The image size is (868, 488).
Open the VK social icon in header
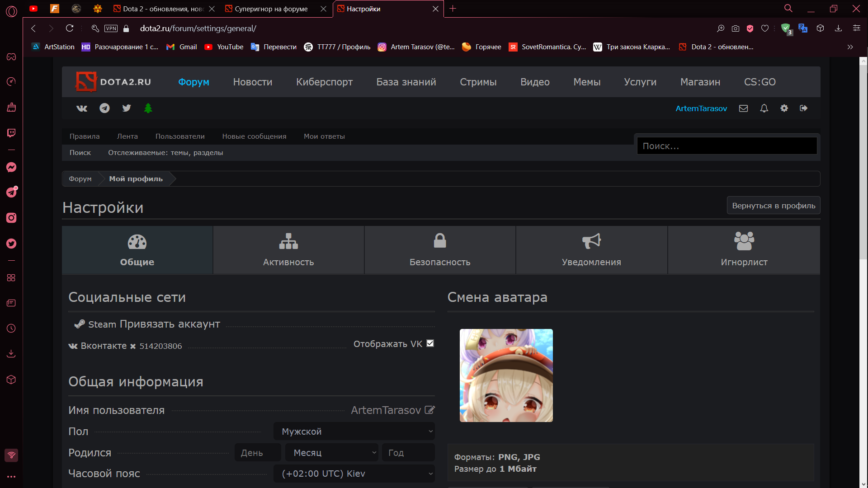coord(82,108)
